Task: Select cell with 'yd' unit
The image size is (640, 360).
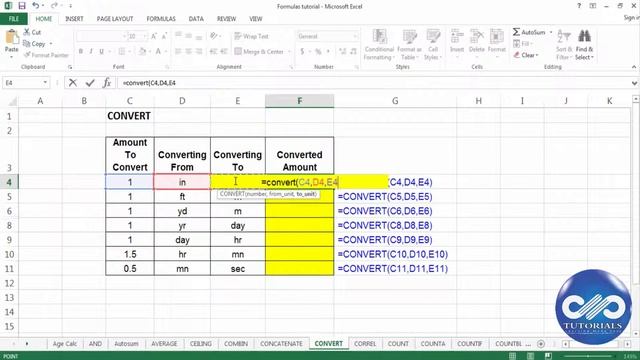Action: [182, 211]
